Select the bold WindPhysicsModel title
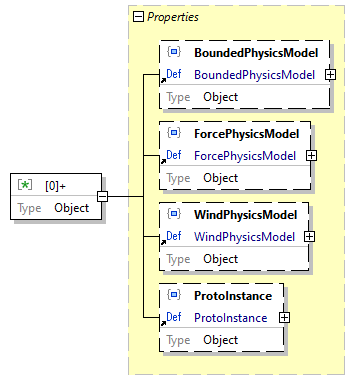361x381 pixels. pyautogui.click(x=245, y=215)
